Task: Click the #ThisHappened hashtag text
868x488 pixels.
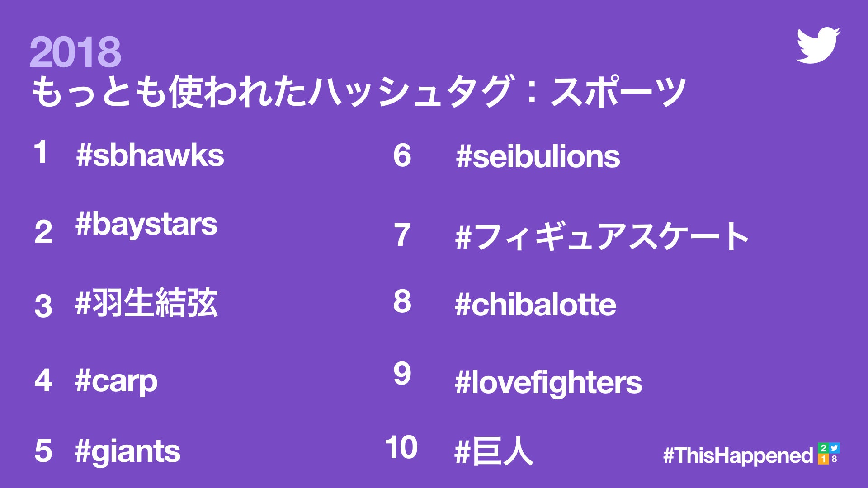Action: [x=738, y=455]
